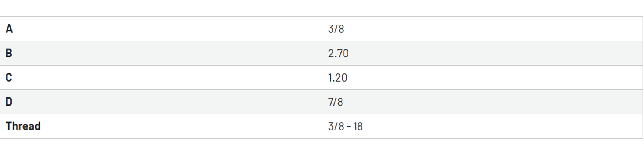Click the divider line between rows A and B
Image resolution: width=644 pixels, height=155 pixels.
(x=321, y=41)
